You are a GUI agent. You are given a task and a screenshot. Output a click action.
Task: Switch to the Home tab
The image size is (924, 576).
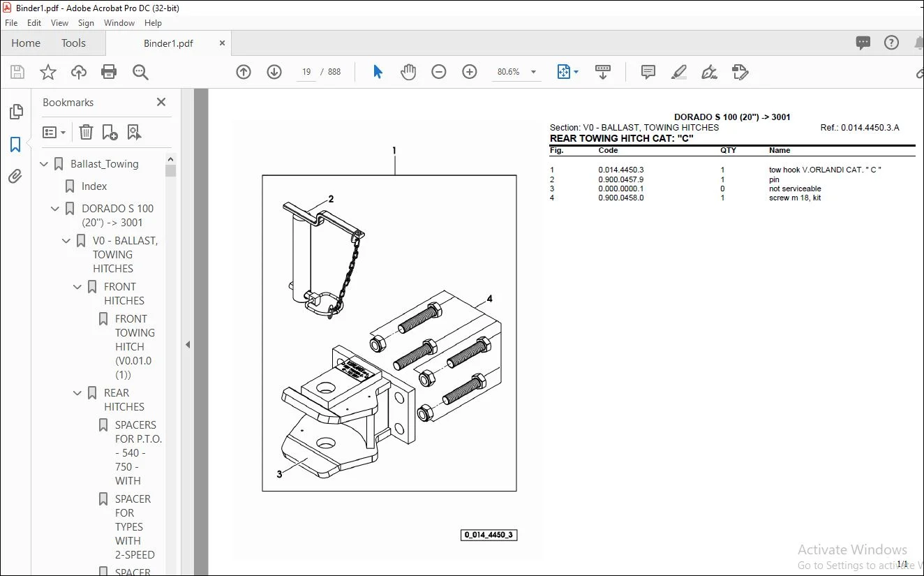(x=26, y=43)
